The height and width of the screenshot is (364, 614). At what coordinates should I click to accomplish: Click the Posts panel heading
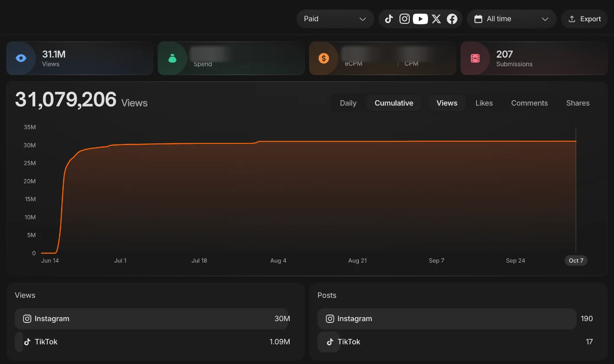(327, 295)
